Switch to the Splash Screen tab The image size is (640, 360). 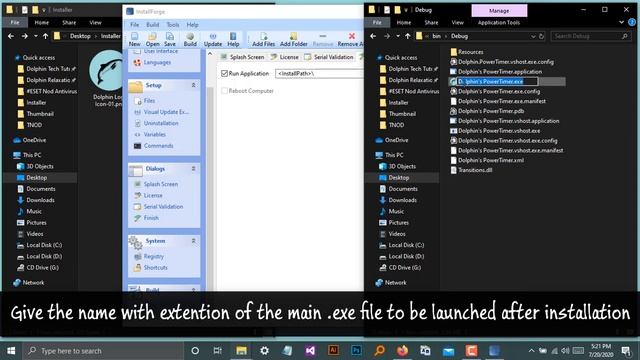pyautogui.click(x=242, y=57)
